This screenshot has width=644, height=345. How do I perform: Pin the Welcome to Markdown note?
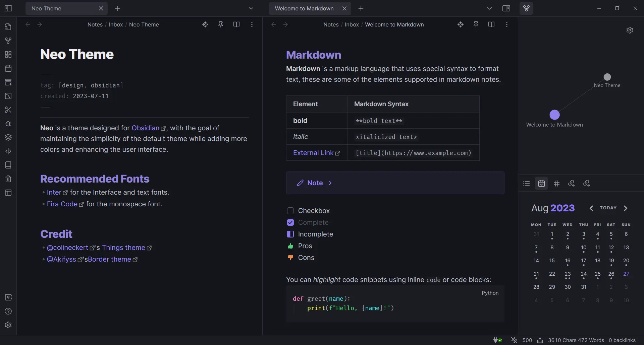(x=476, y=24)
